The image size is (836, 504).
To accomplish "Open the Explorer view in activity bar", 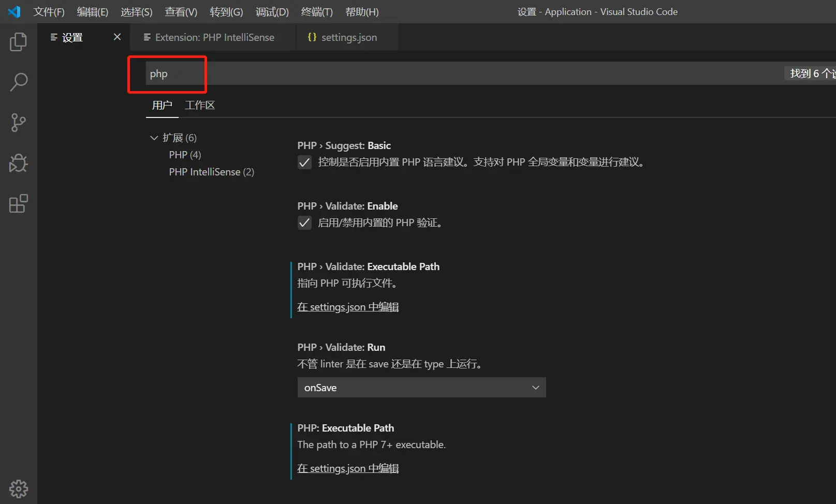I will (x=19, y=42).
